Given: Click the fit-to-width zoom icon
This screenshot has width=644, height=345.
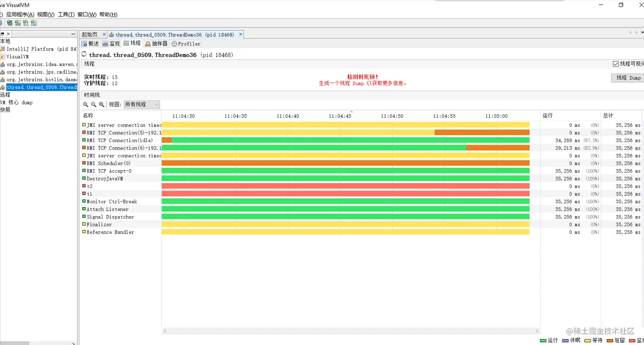Looking at the screenshot, I should coord(101,104).
